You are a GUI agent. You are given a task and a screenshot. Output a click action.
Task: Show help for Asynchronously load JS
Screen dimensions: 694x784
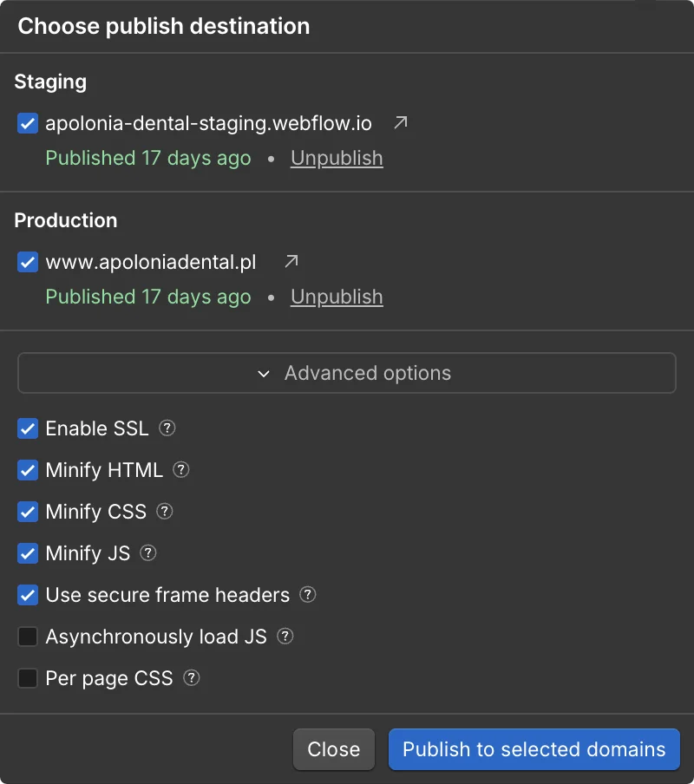point(285,636)
